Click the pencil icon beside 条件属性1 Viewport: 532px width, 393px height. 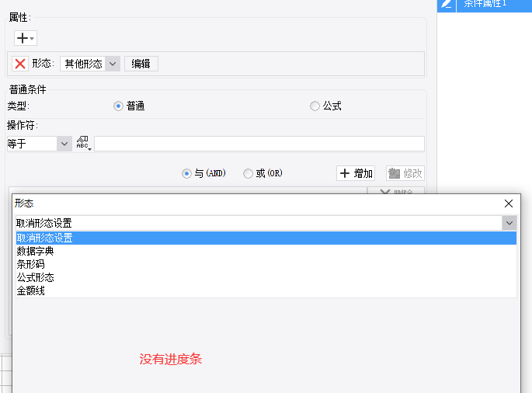pos(446,5)
